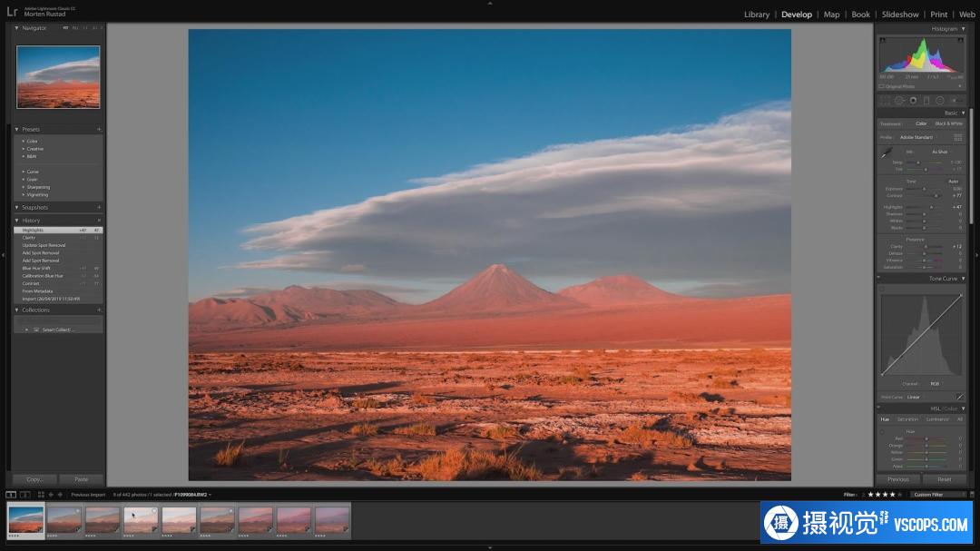
Task: Click the Navigator preview image
Action: (58, 77)
